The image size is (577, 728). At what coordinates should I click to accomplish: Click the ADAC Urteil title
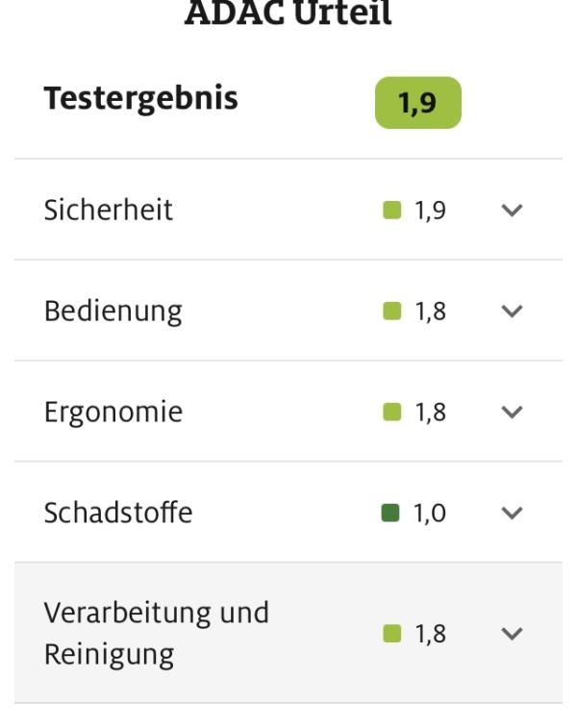coord(288,15)
